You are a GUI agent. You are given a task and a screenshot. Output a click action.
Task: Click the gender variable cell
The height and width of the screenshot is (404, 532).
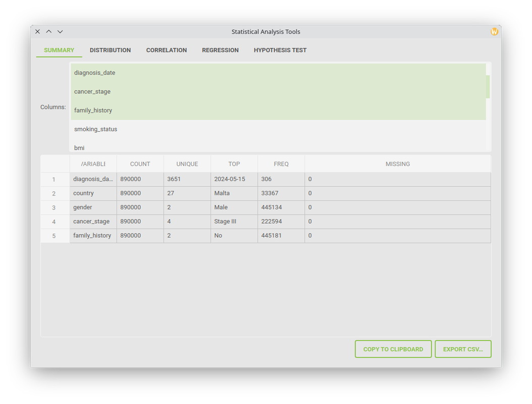click(93, 208)
